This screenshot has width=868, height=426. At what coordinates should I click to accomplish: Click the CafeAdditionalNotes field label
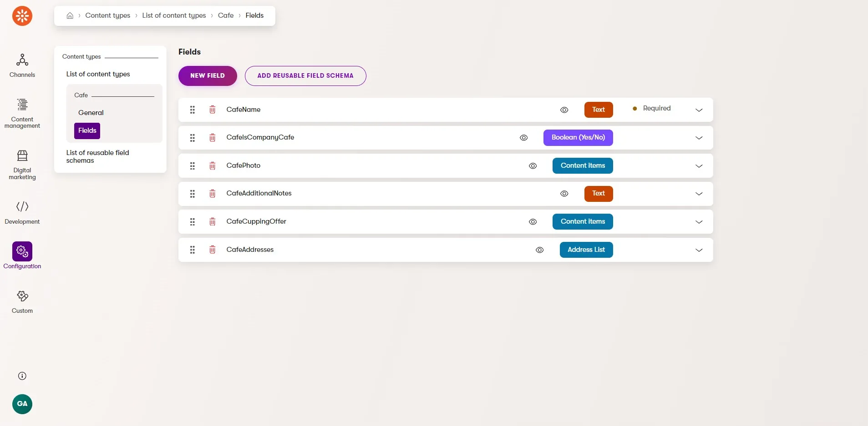point(259,193)
